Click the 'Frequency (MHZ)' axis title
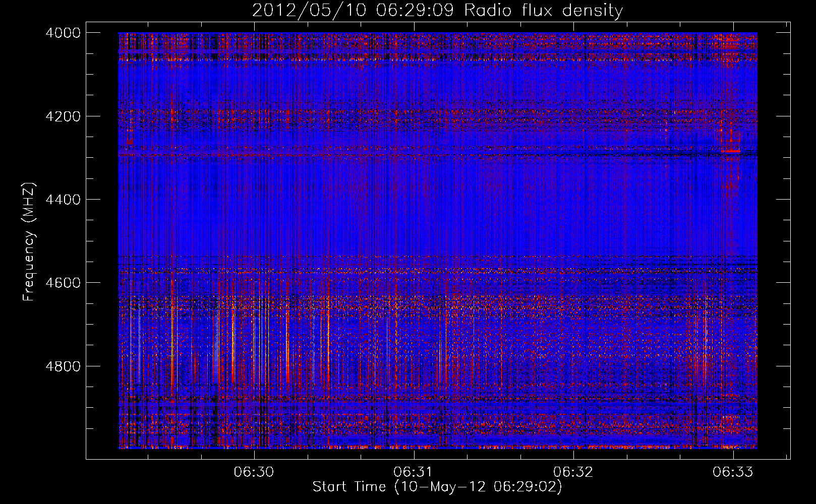This screenshot has height=504, width=816. pyautogui.click(x=29, y=241)
